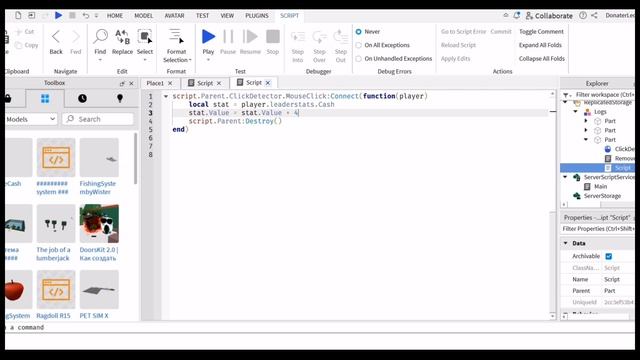This screenshot has width=640, height=360.
Task: Click the Resume test button
Action: pyautogui.click(x=250, y=36)
